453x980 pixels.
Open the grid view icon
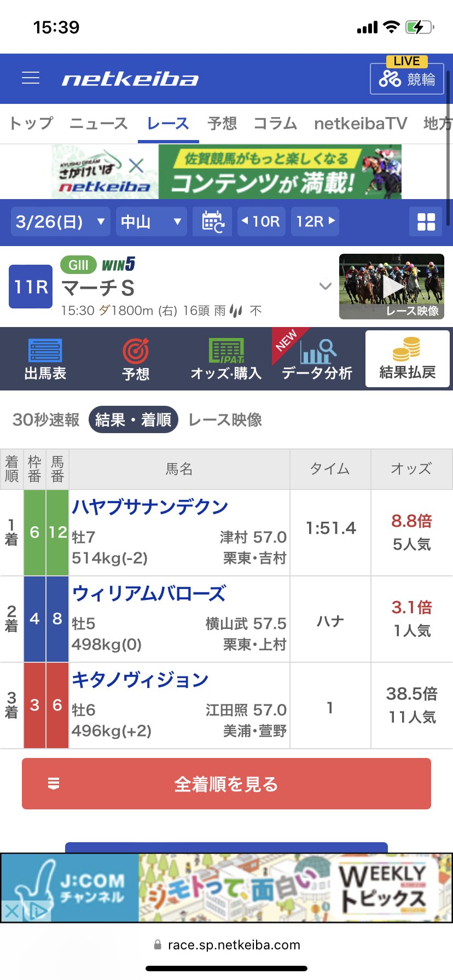(426, 222)
